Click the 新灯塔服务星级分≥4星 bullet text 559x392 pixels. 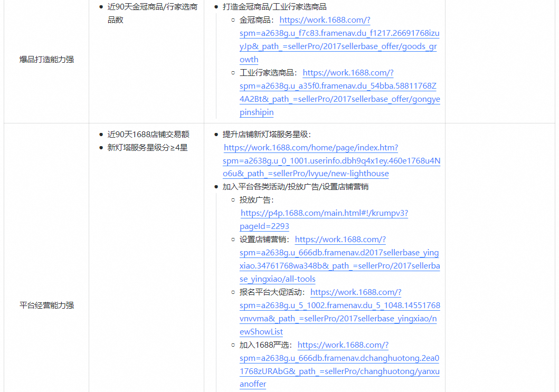147,148
